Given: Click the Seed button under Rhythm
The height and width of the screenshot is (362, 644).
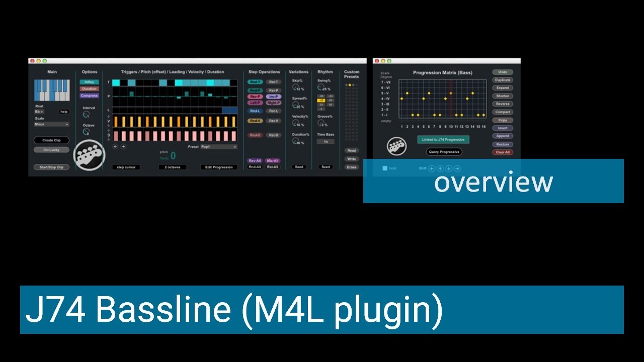Looking at the screenshot, I should 326,167.
